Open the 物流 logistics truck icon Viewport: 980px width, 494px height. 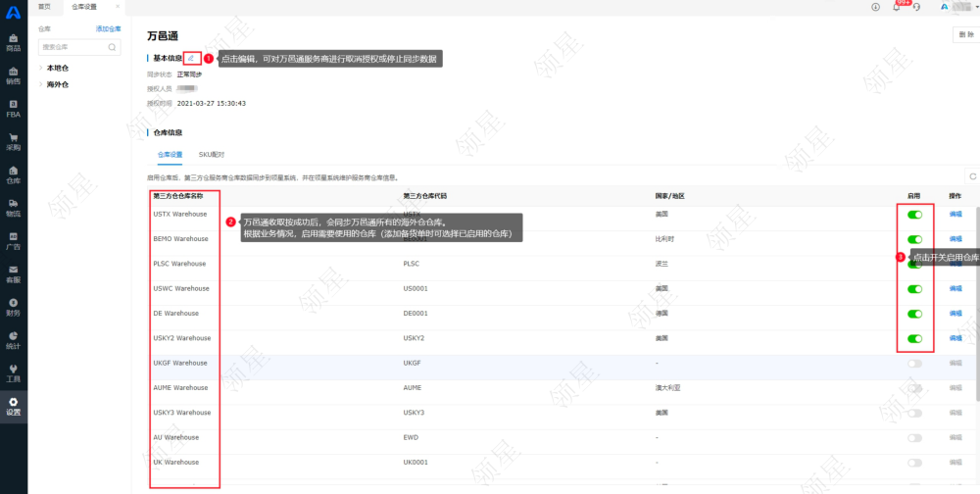click(x=14, y=207)
